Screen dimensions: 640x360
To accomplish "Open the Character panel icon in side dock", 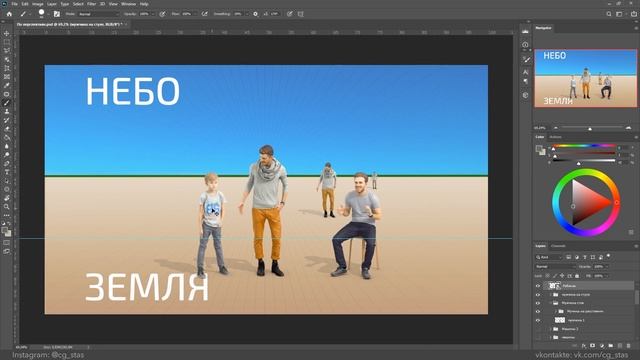I will 525,72.
